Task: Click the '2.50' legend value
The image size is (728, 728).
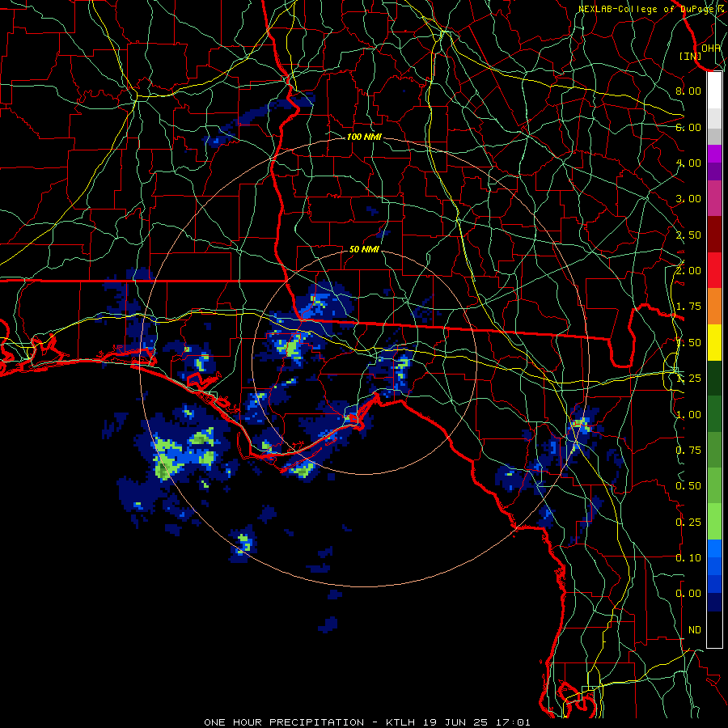Action: pyautogui.click(x=688, y=235)
